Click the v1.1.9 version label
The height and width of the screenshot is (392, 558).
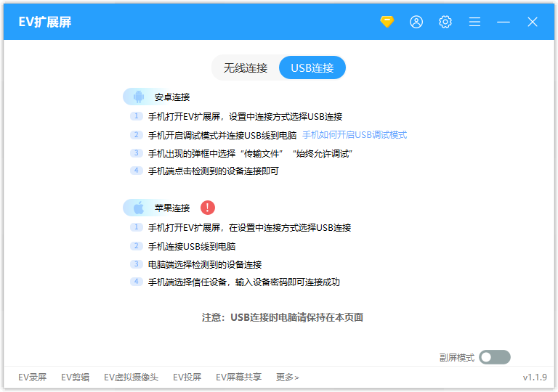click(x=535, y=377)
